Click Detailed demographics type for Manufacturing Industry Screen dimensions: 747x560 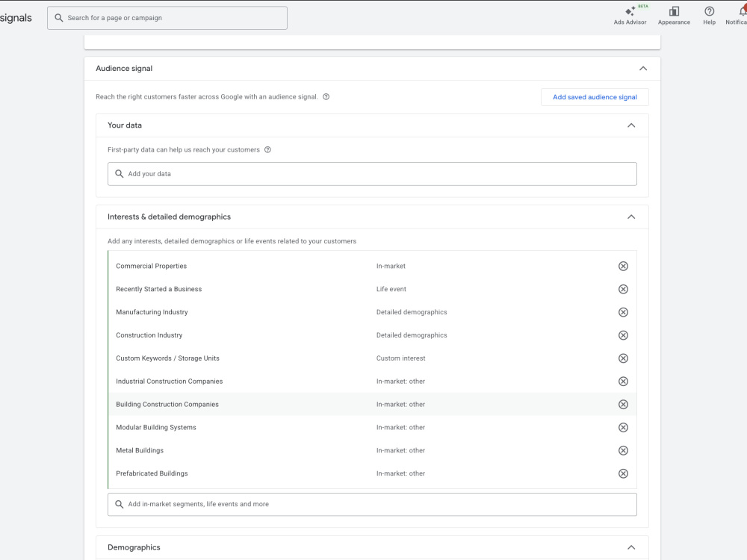pos(412,312)
